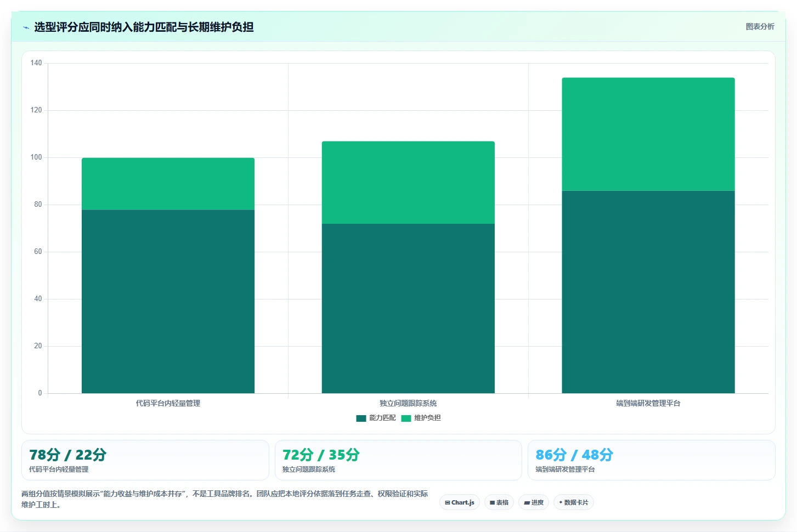Open the 72分 / 35分 data card

click(398, 460)
